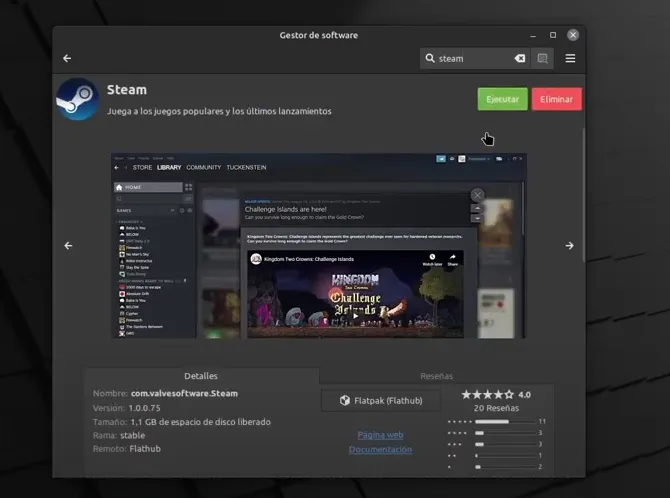
Task: Show previous screenshot with left arrow
Action: pyautogui.click(x=68, y=245)
